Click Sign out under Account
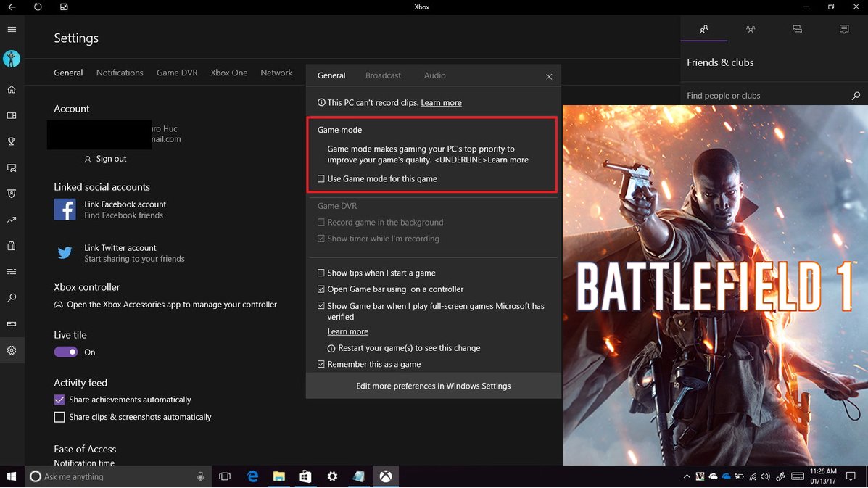 [x=111, y=159]
